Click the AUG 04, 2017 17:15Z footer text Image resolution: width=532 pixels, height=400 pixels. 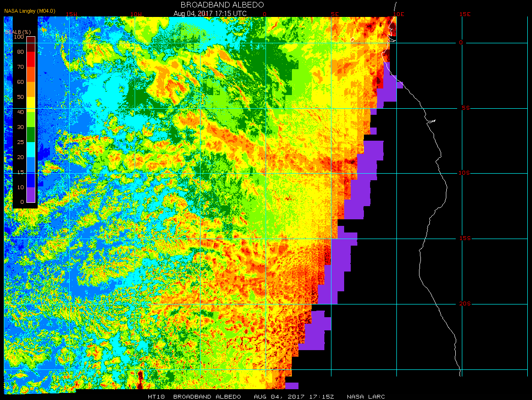294,397
